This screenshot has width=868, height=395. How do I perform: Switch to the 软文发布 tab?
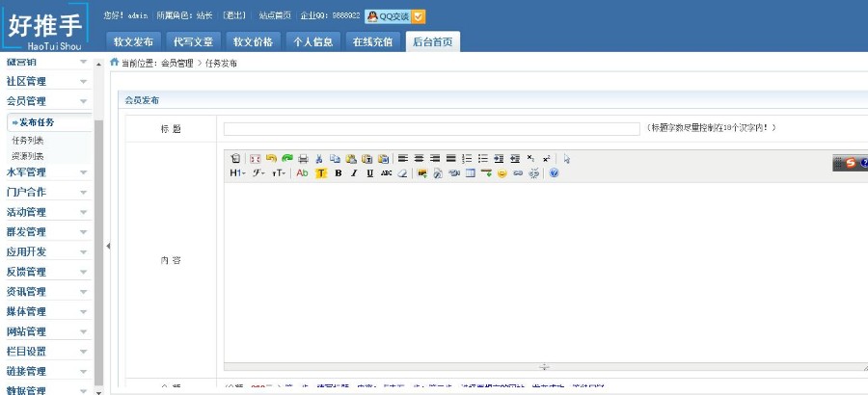(x=133, y=41)
